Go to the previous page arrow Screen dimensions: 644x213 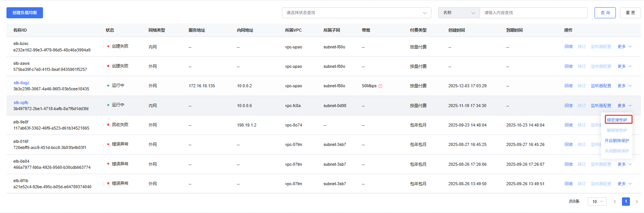615,202
